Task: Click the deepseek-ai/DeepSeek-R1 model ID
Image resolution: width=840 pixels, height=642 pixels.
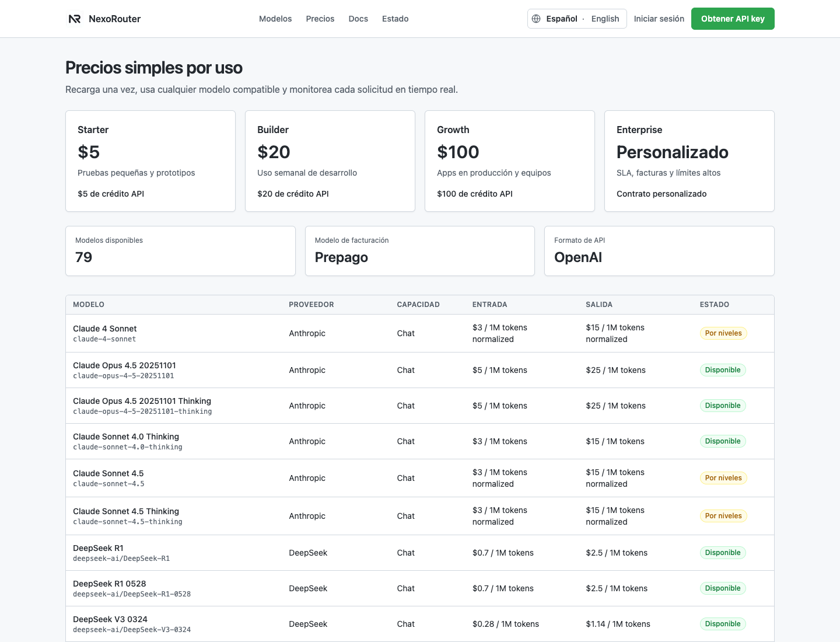Action: click(x=121, y=559)
